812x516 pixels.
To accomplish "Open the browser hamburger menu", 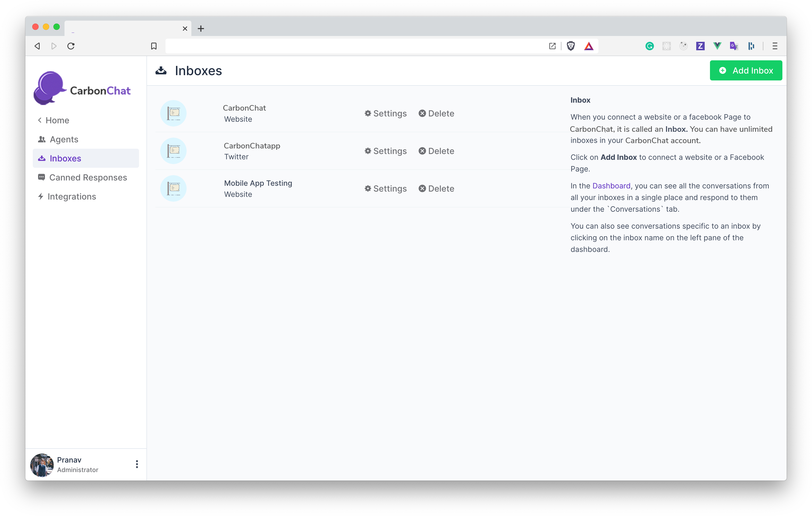I will pyautogui.click(x=774, y=46).
